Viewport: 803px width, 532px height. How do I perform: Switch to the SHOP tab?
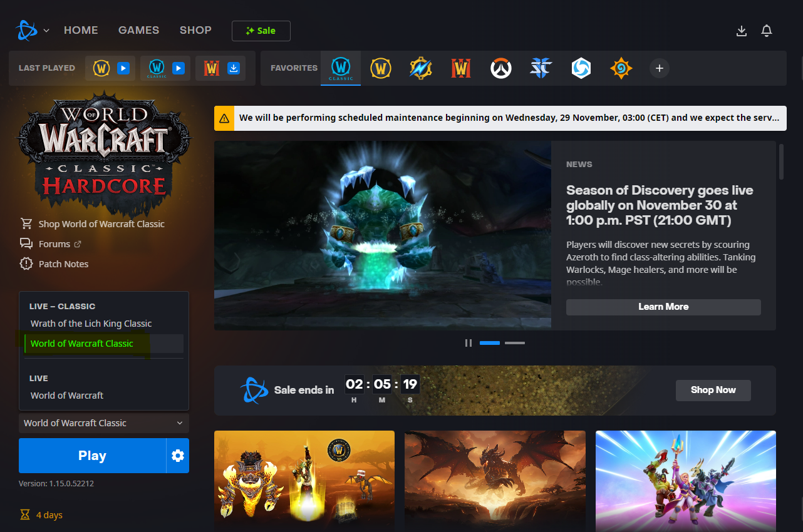[195, 30]
